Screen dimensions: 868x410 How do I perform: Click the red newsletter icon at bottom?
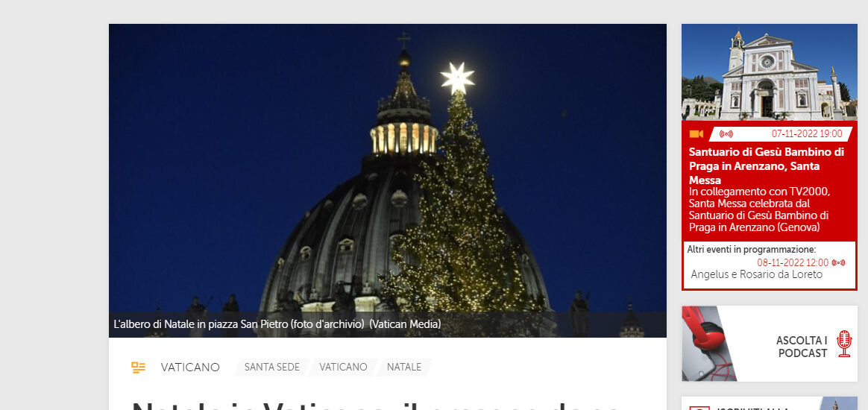(x=699, y=408)
